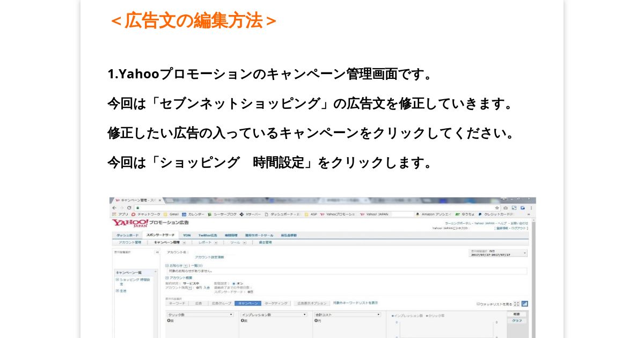Open the カレンダー bookmark
644x338 pixels.
[x=193, y=214]
